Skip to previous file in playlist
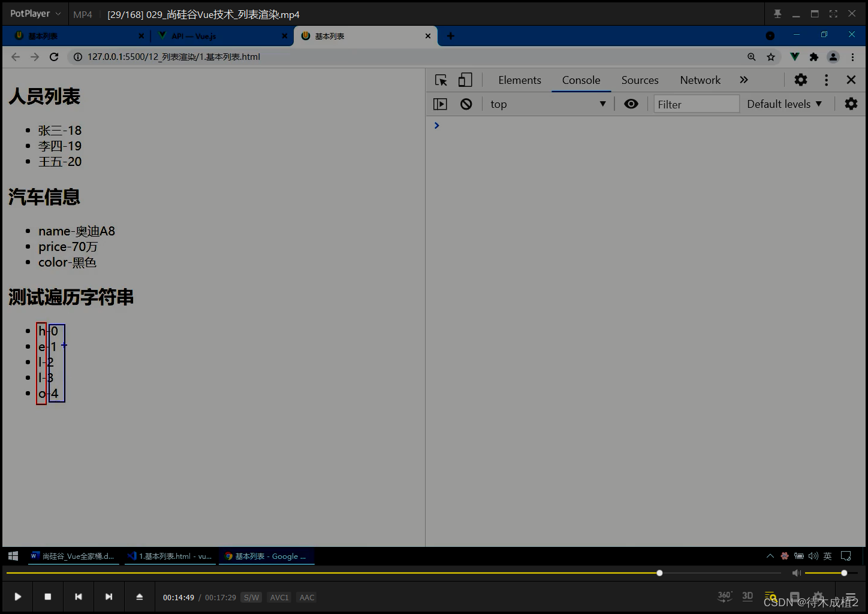Screen dimensions: 868x614 [79, 597]
